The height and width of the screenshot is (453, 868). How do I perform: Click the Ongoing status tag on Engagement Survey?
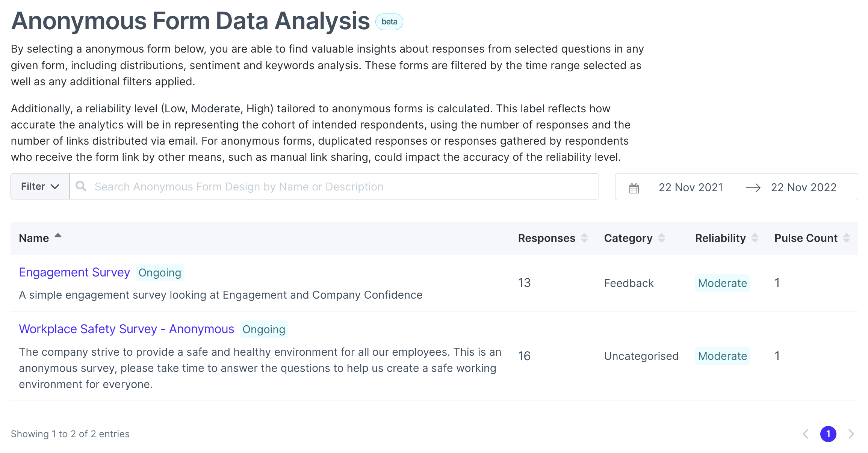pos(159,273)
